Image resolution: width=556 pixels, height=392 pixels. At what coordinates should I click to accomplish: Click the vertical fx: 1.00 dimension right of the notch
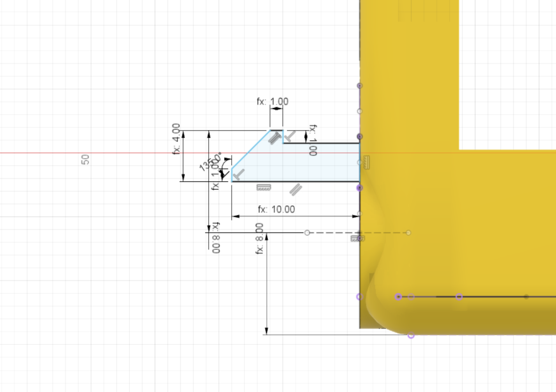(x=313, y=140)
